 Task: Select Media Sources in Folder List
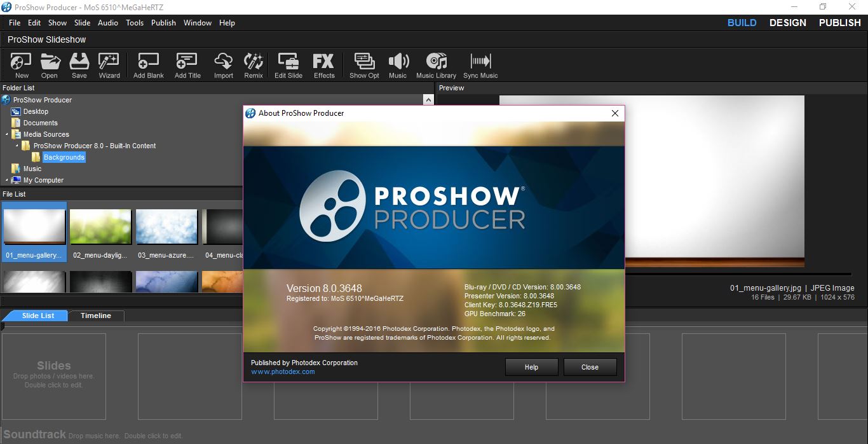[x=46, y=134]
